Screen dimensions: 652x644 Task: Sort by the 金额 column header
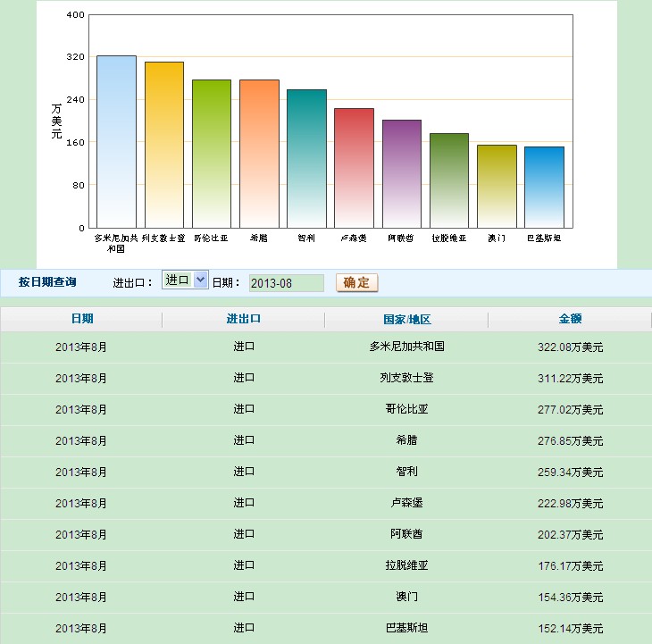click(x=570, y=319)
